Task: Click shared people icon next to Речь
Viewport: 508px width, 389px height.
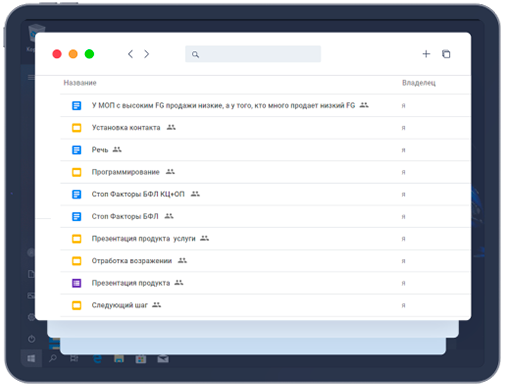Action: point(117,149)
